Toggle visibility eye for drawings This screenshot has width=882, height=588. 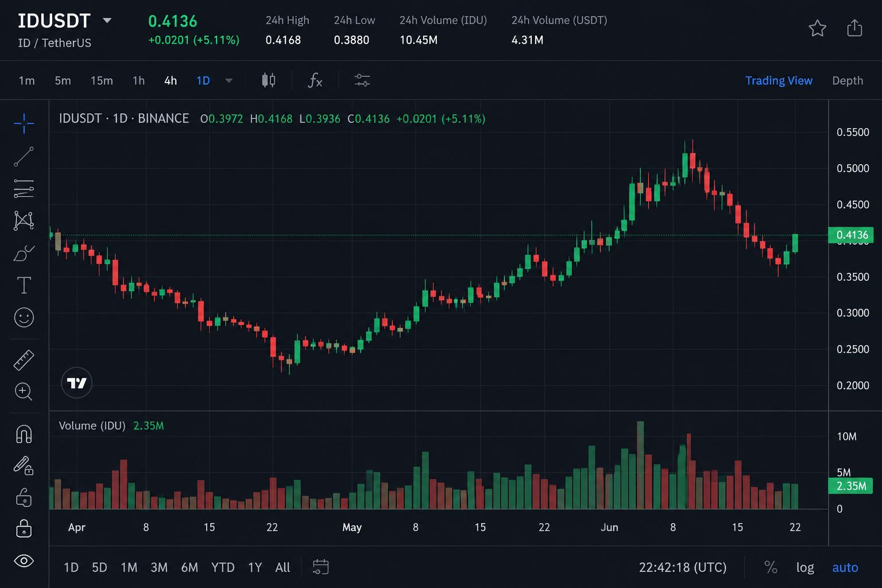pyautogui.click(x=24, y=561)
